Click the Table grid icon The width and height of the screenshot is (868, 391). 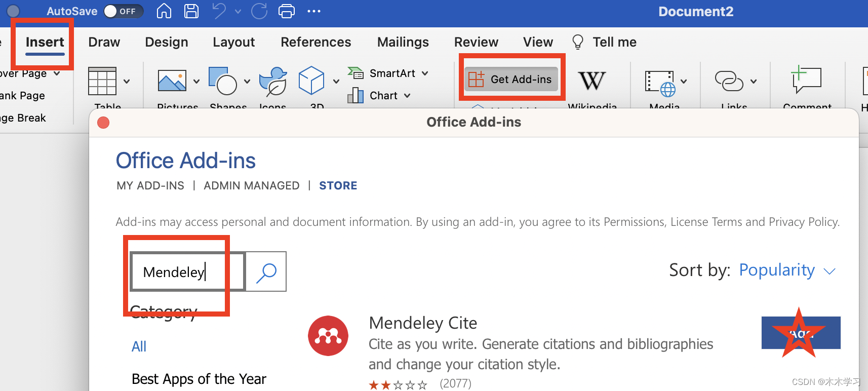pyautogui.click(x=102, y=81)
